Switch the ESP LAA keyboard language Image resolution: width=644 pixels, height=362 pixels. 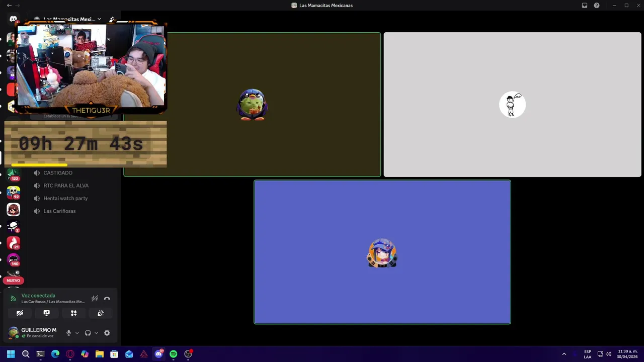click(588, 354)
